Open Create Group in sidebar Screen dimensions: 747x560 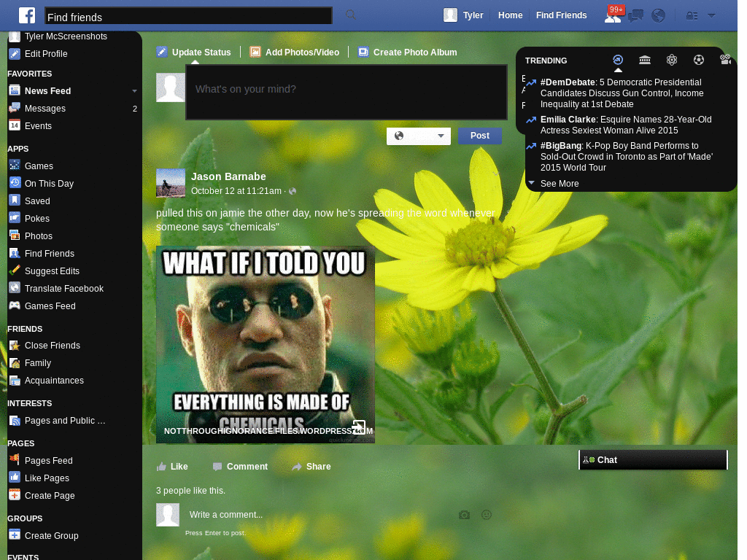point(52,536)
